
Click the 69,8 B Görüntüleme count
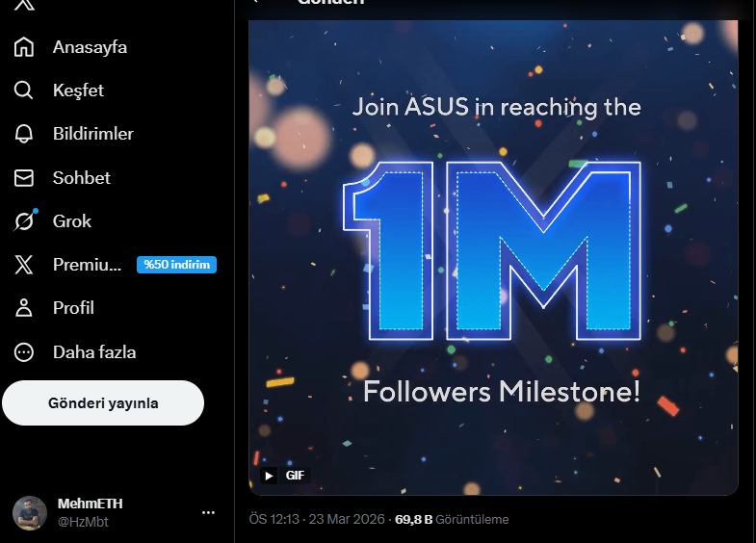452,519
